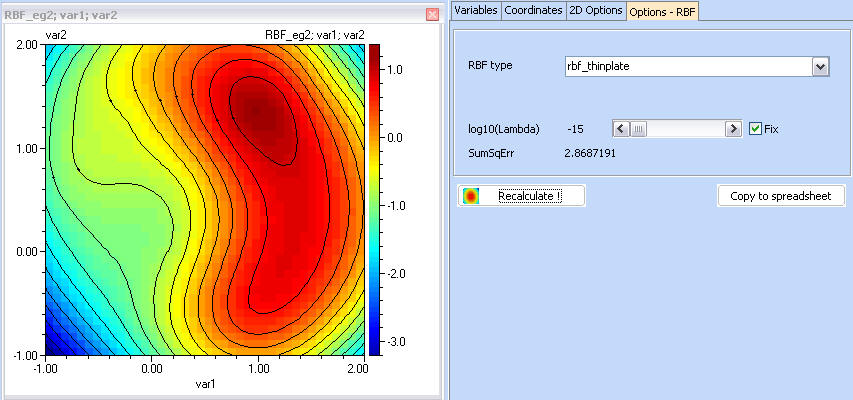Click the RBF_eg2 window title bar
The width and height of the screenshot is (853, 400).
tap(200, 14)
